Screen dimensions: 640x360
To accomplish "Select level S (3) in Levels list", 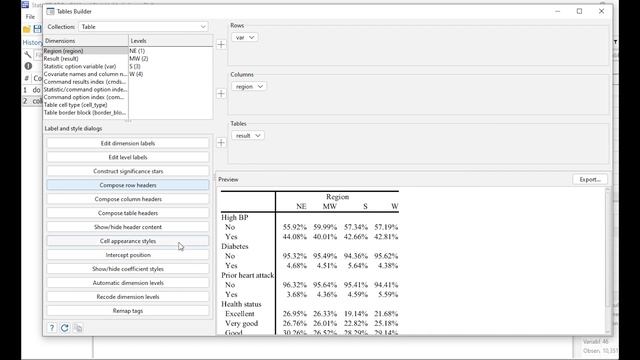I will coord(135,67).
